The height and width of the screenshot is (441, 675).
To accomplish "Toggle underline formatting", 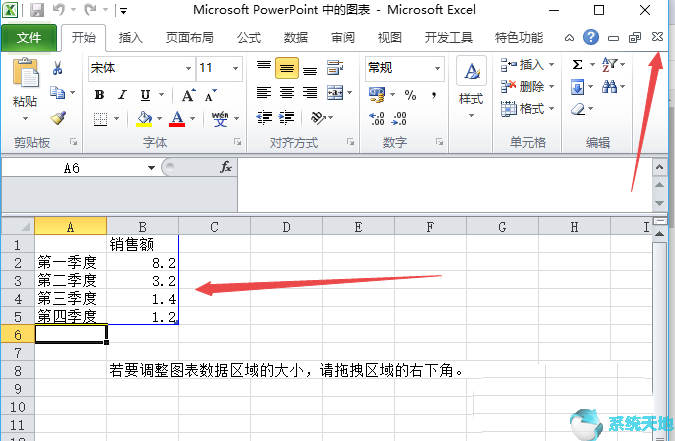I will coord(146,95).
